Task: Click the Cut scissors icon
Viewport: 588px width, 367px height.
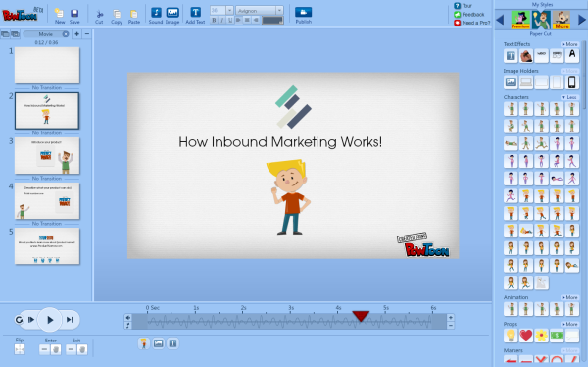Action: click(99, 15)
